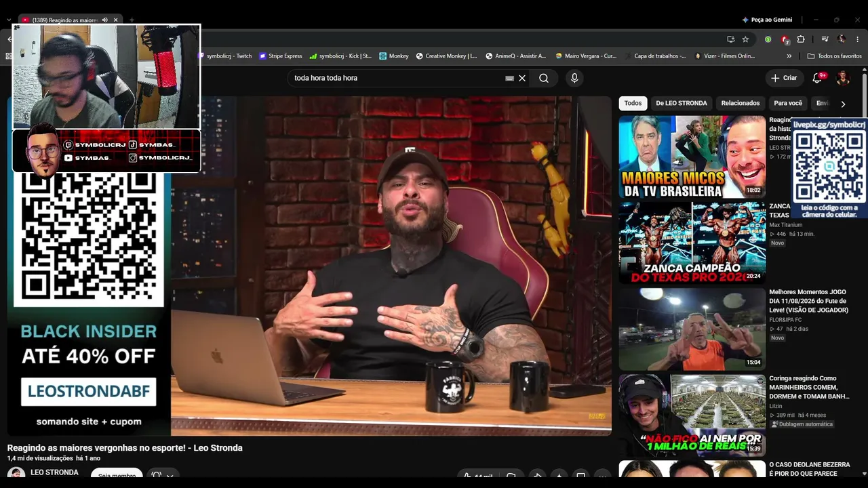Open the Todos os favoritos folder
This screenshot has width=868, height=488.
pyautogui.click(x=834, y=56)
